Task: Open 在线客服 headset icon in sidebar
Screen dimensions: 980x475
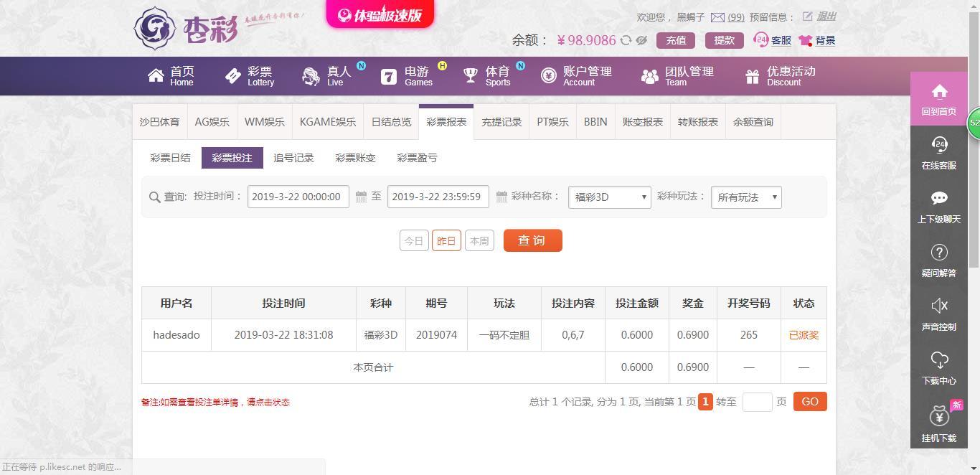Action: click(939, 145)
